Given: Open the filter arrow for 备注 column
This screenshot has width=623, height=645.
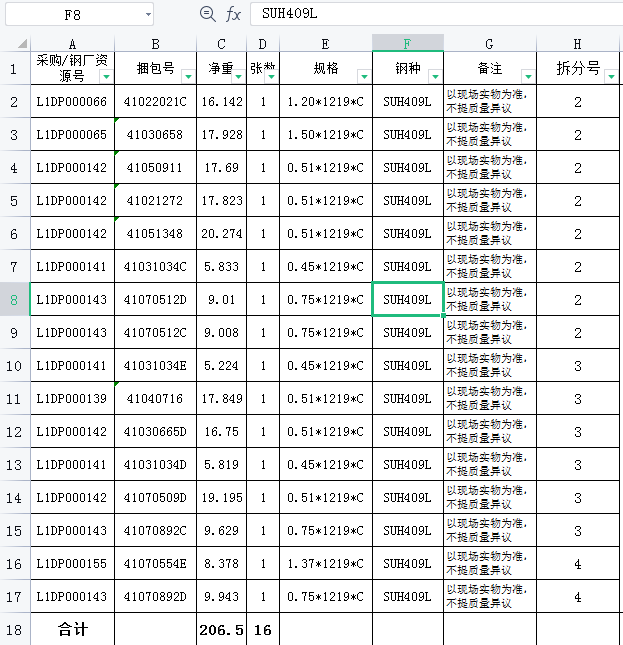Looking at the screenshot, I should tap(528, 77).
